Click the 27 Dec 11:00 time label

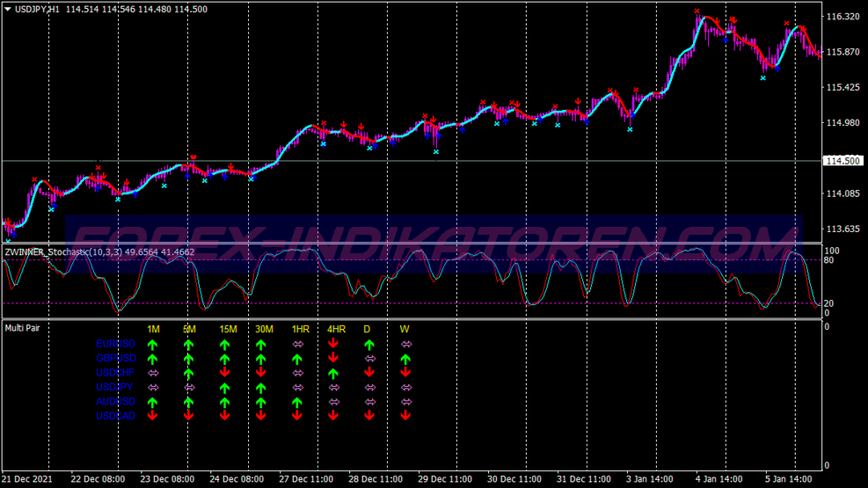[x=306, y=479]
